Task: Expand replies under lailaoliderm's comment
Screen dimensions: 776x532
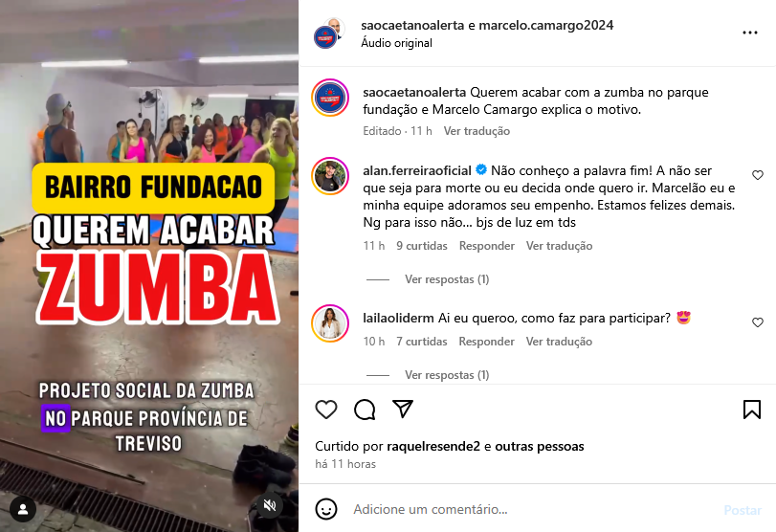Action: (x=447, y=375)
